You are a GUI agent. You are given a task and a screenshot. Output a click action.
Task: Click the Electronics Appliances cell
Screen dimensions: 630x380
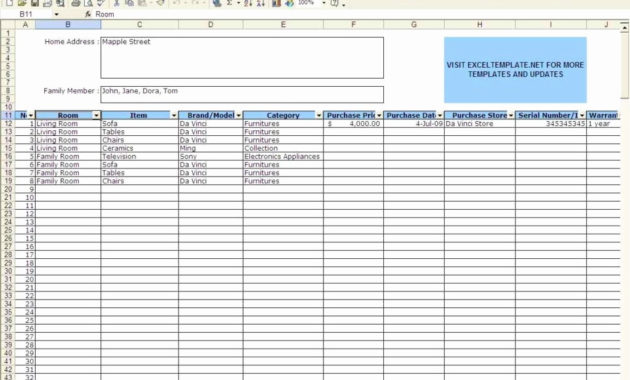(283, 156)
